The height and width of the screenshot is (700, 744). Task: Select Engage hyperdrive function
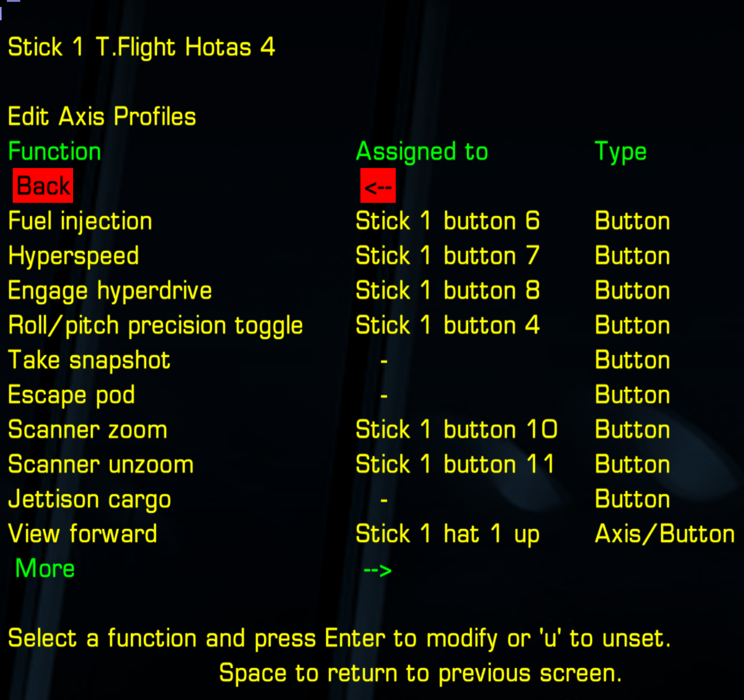click(x=110, y=291)
